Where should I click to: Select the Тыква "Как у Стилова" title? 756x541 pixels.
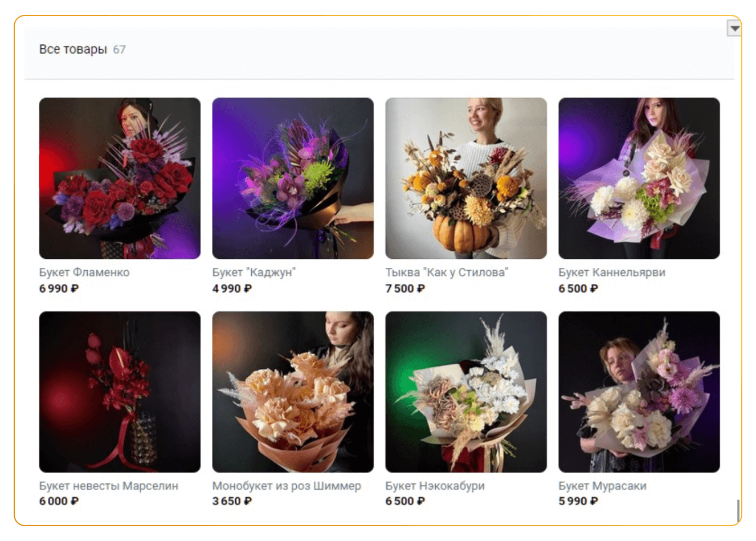[x=447, y=272]
